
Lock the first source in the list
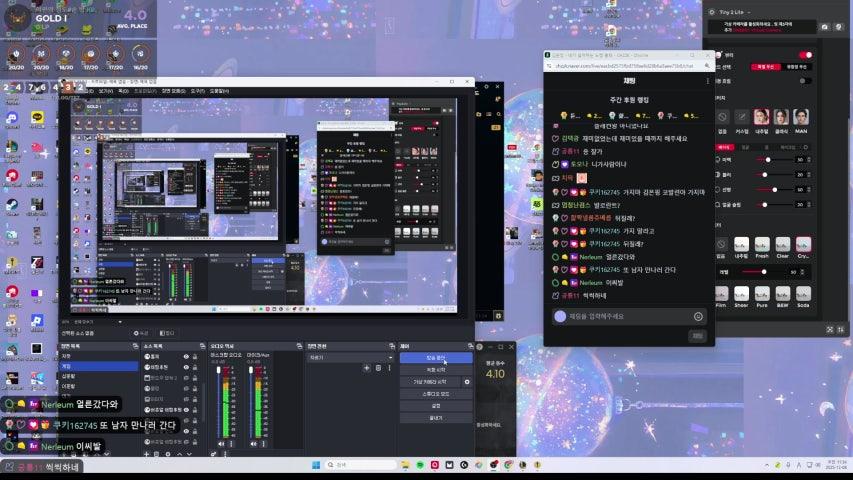195,356
